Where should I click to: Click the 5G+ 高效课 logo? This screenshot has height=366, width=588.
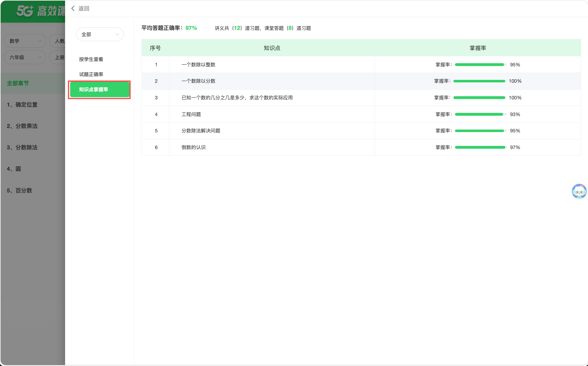pos(41,11)
